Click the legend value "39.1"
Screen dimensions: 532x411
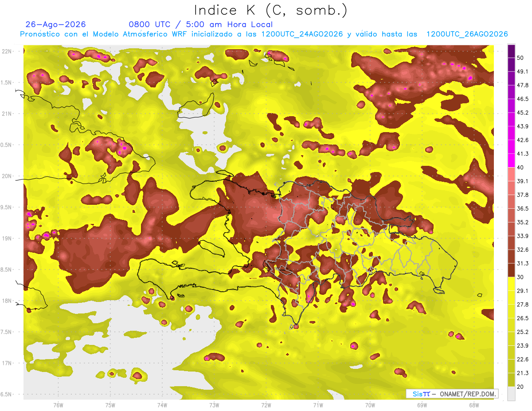[523, 181]
